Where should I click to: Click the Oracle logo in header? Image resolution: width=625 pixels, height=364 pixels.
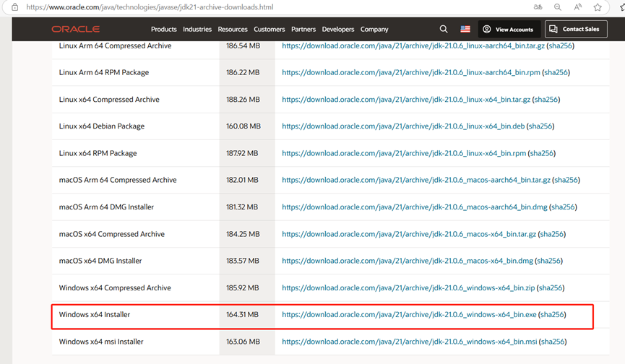point(75,30)
